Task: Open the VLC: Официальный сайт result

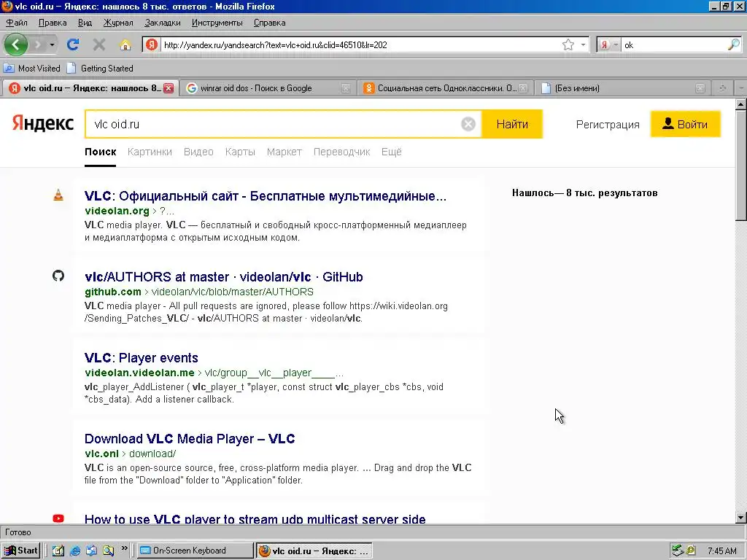Action: pyautogui.click(x=266, y=195)
